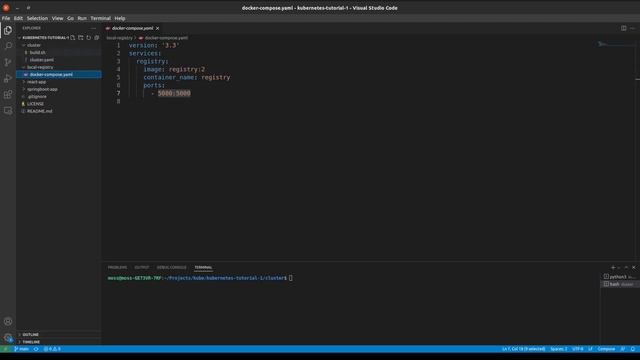This screenshot has width=640, height=360.
Task: Select the python3 terminal instance
Action: [x=620, y=277]
